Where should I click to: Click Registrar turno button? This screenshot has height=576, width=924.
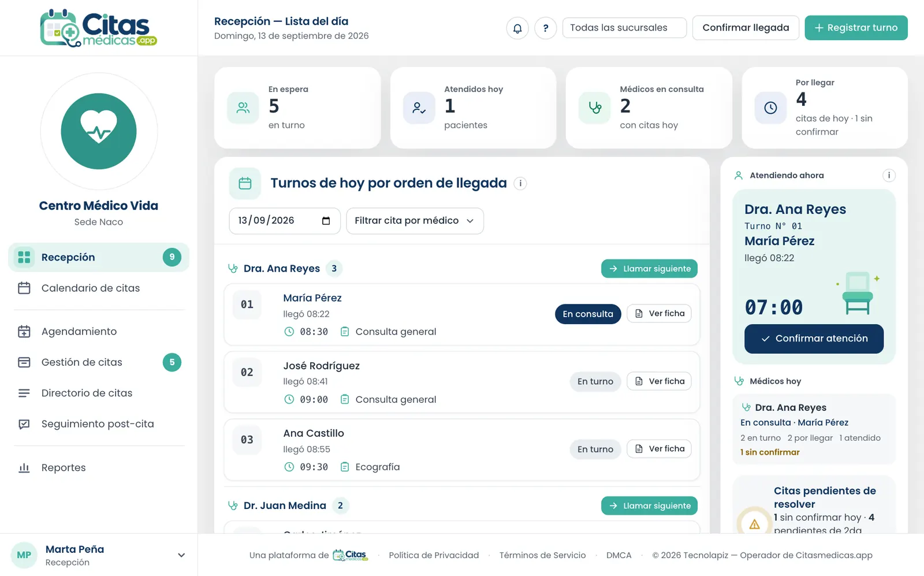click(856, 28)
